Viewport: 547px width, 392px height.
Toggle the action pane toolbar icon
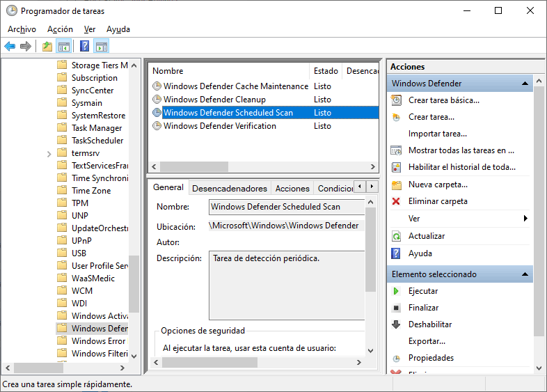102,46
